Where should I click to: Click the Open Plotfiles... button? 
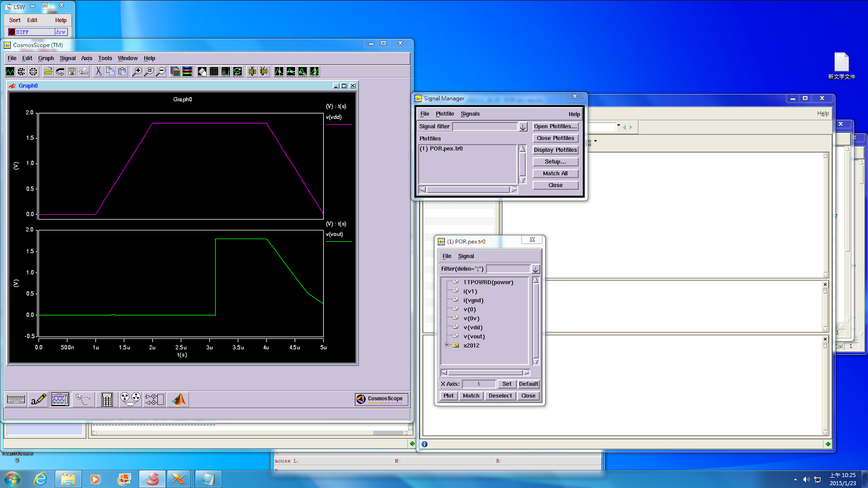point(555,126)
